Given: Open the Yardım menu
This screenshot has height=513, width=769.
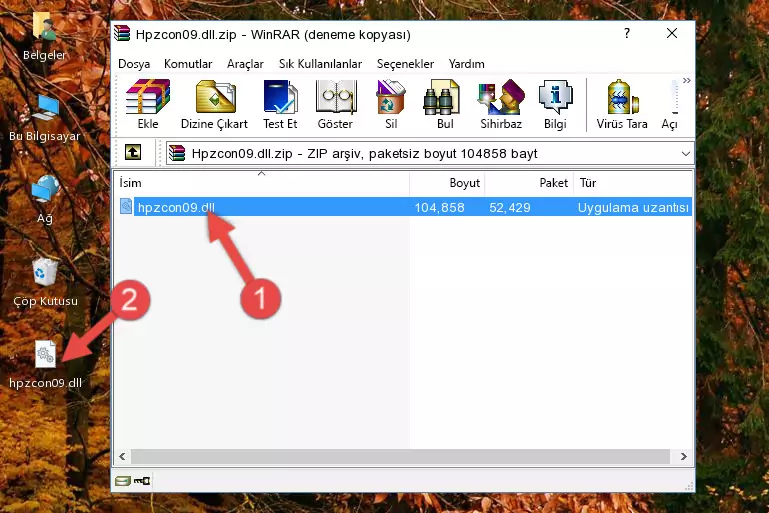Looking at the screenshot, I should point(466,64).
